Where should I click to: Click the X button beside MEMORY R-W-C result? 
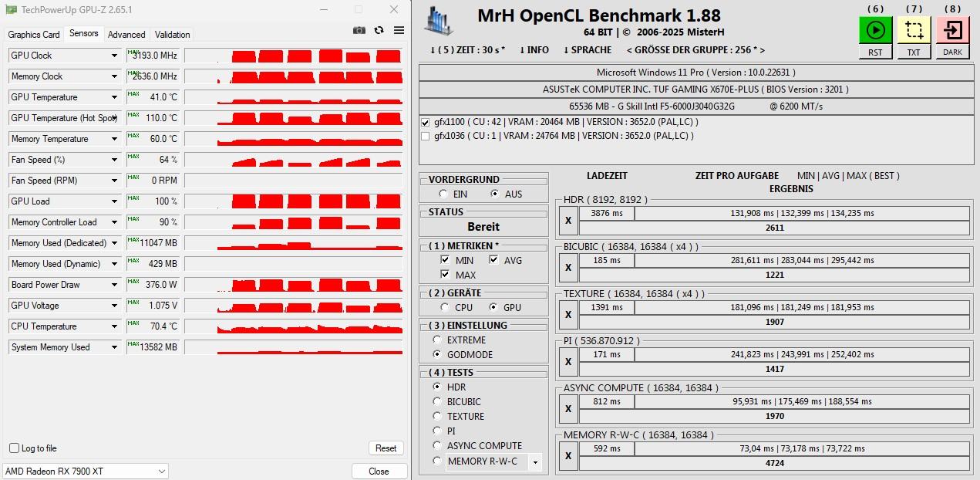(568, 455)
